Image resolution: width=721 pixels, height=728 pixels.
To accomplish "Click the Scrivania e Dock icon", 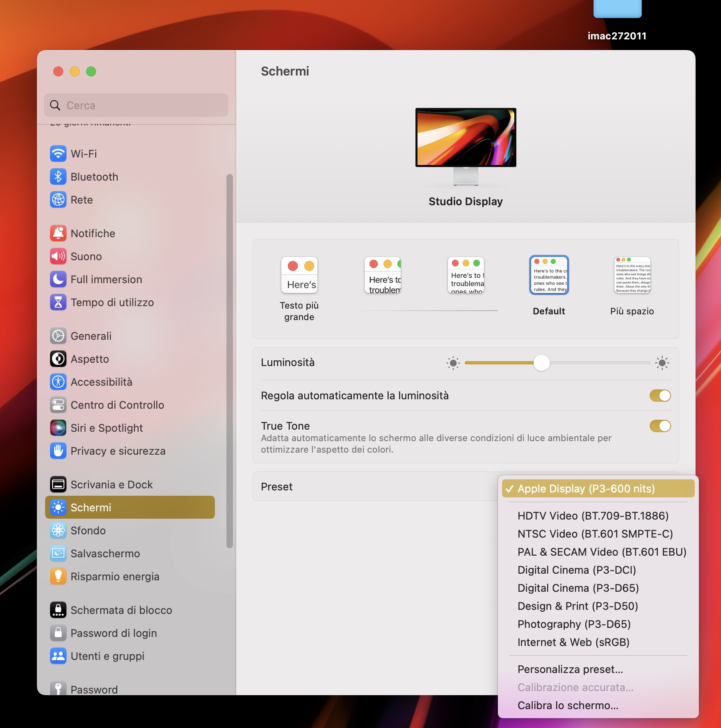I will click(58, 485).
